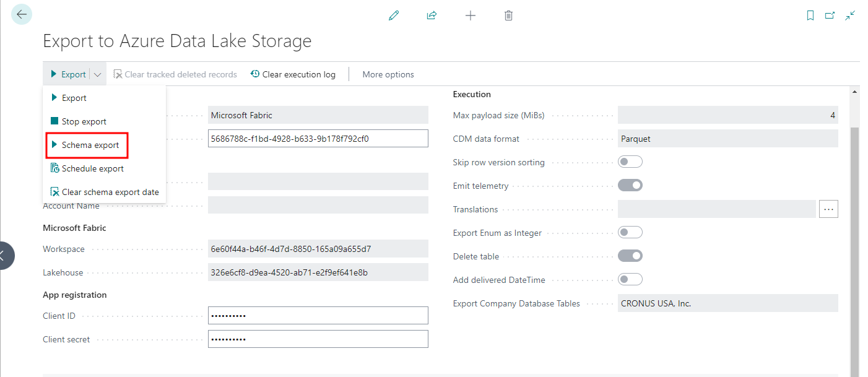The width and height of the screenshot is (868, 377).
Task: Select Schedule export menu item
Action: (104, 168)
